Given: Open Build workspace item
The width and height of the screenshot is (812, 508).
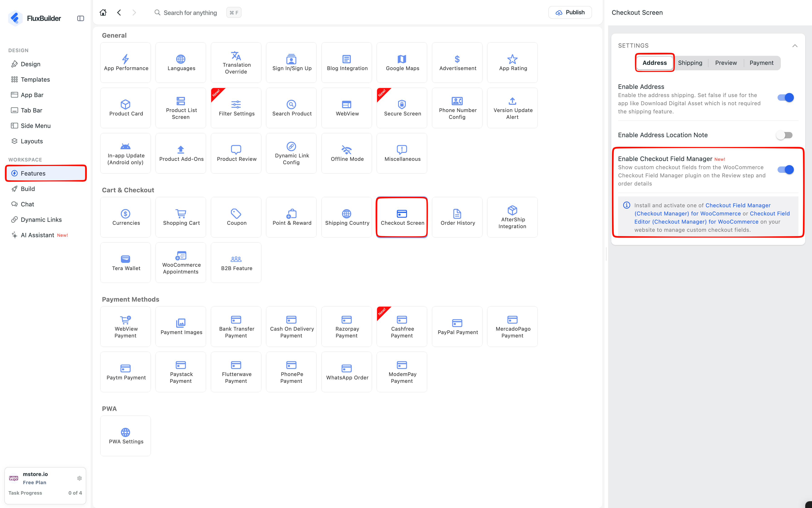Looking at the screenshot, I should [45, 189].
